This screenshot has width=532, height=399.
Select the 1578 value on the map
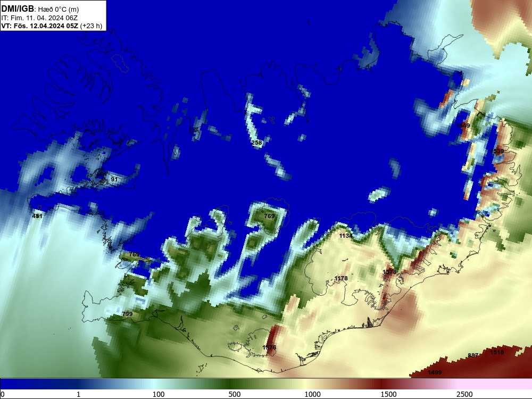389,272
